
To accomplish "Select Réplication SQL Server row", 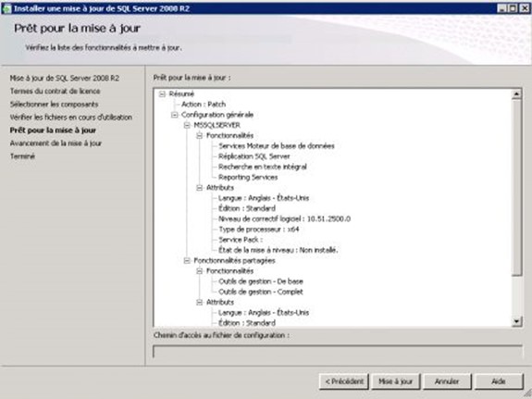I will click(x=254, y=156).
